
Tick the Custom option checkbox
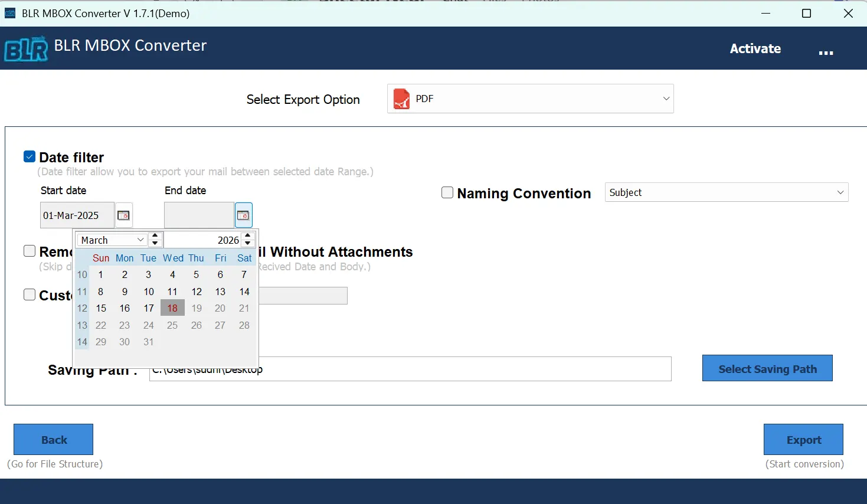(30, 294)
